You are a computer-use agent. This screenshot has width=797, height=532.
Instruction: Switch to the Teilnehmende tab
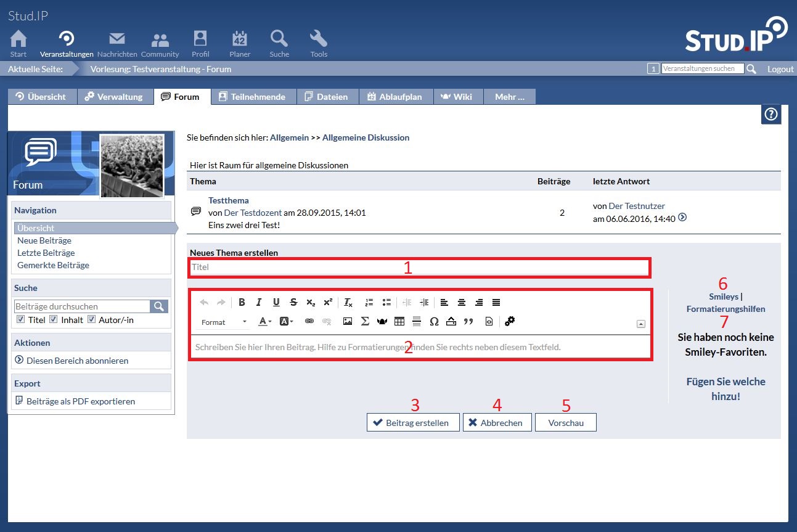[251, 97]
